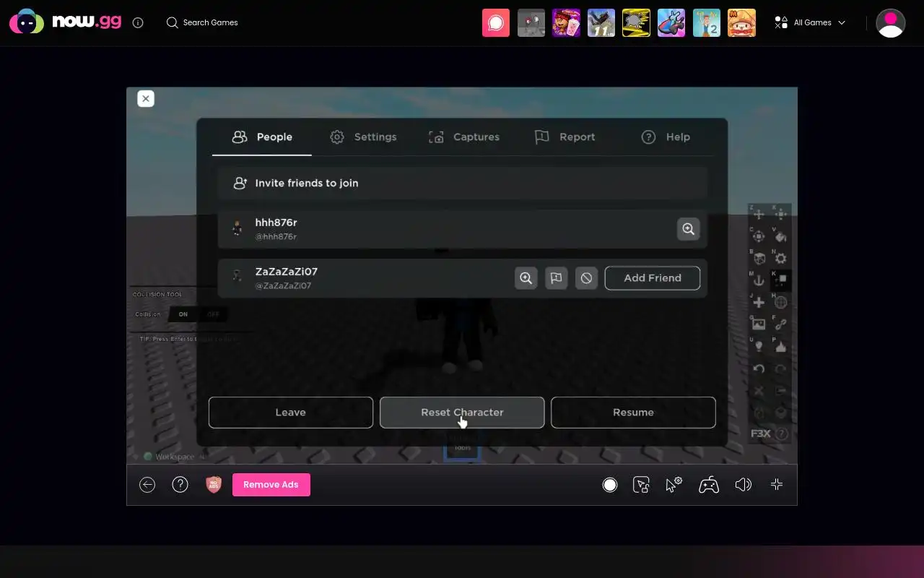The width and height of the screenshot is (924, 578).
Task: Click the F3X undo arrow
Action: pos(759,368)
